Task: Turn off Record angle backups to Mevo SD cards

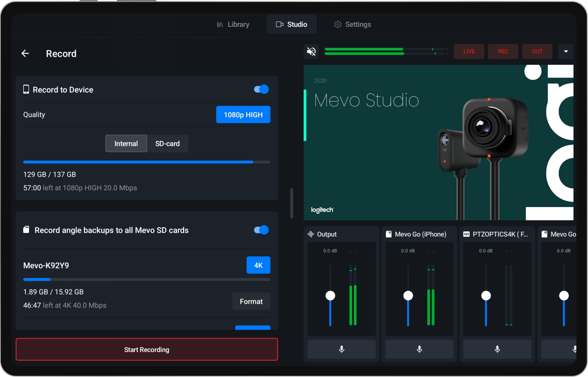Action: coord(260,230)
